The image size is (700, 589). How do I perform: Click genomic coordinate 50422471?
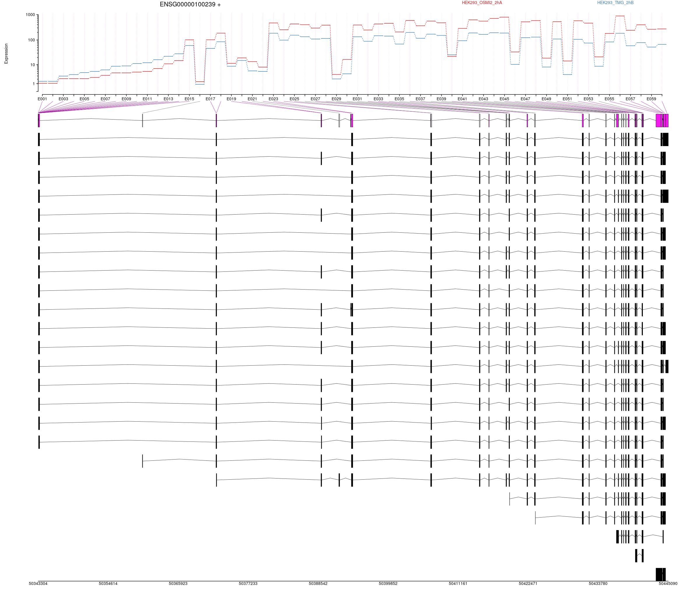[x=528, y=584]
